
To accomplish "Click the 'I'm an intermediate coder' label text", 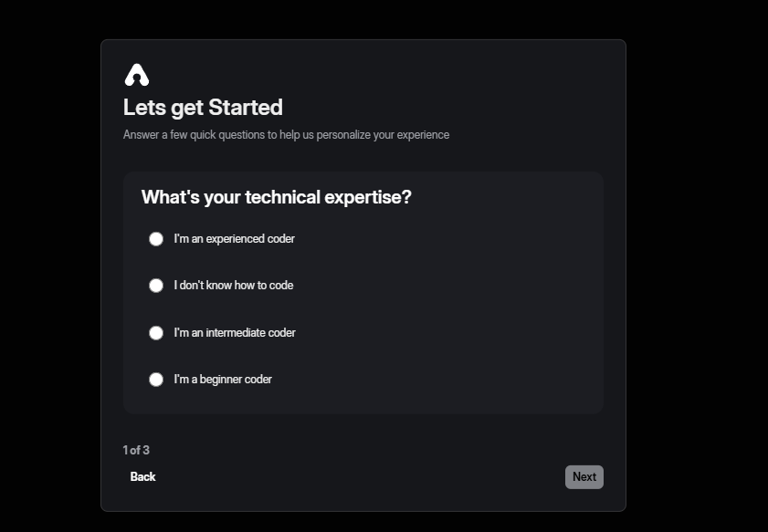I will (x=235, y=333).
